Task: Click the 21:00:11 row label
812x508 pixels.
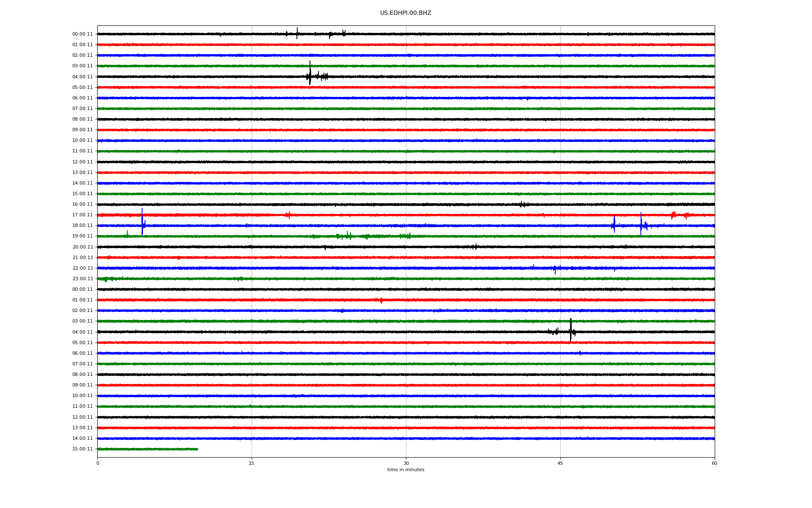Action: (82, 257)
